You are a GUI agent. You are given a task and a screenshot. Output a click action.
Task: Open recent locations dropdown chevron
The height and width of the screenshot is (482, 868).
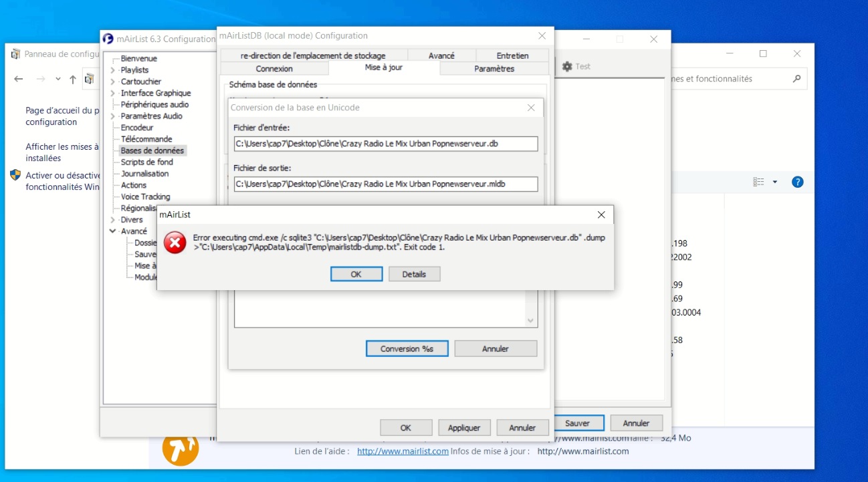pos(58,79)
